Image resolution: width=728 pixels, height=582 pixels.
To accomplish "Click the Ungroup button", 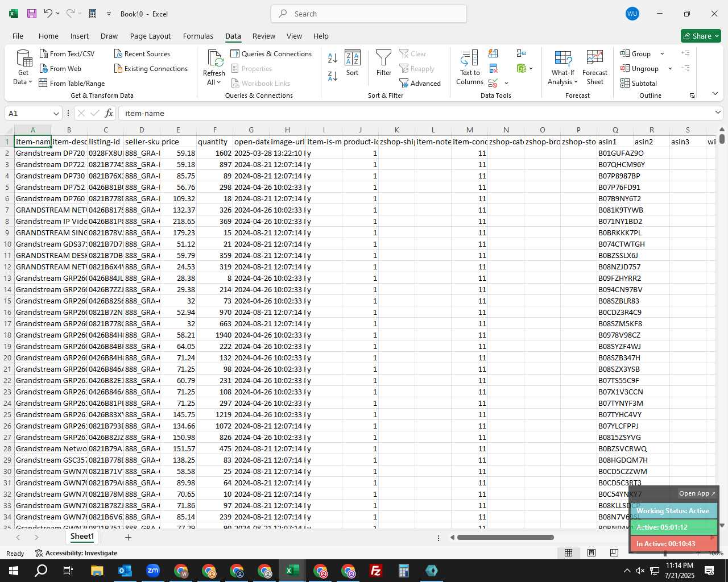I will pyautogui.click(x=640, y=68).
